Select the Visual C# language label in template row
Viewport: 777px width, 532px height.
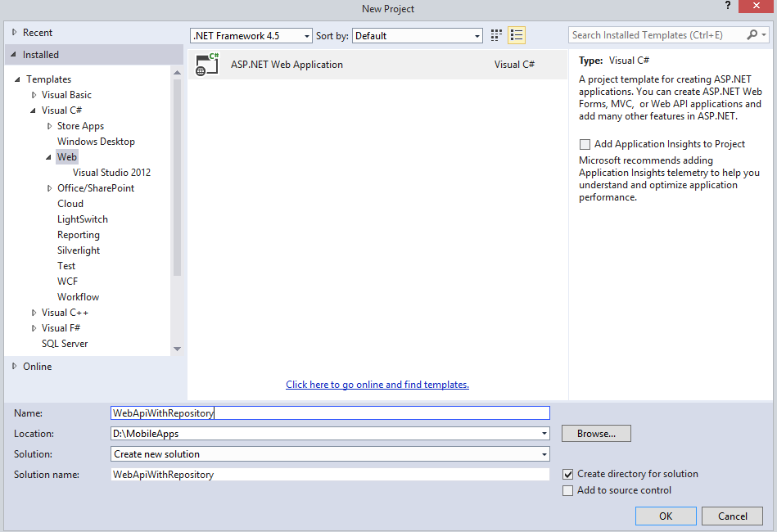click(x=514, y=65)
